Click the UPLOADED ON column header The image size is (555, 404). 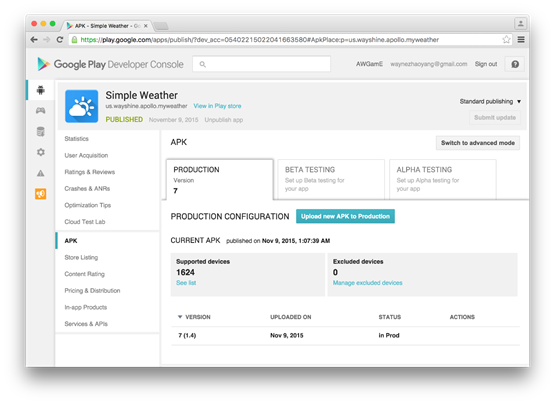pyautogui.click(x=291, y=317)
